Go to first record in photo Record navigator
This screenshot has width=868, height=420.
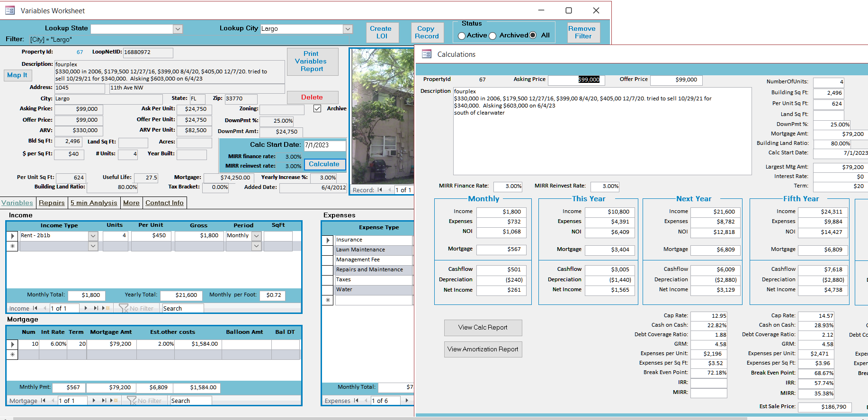click(380, 190)
